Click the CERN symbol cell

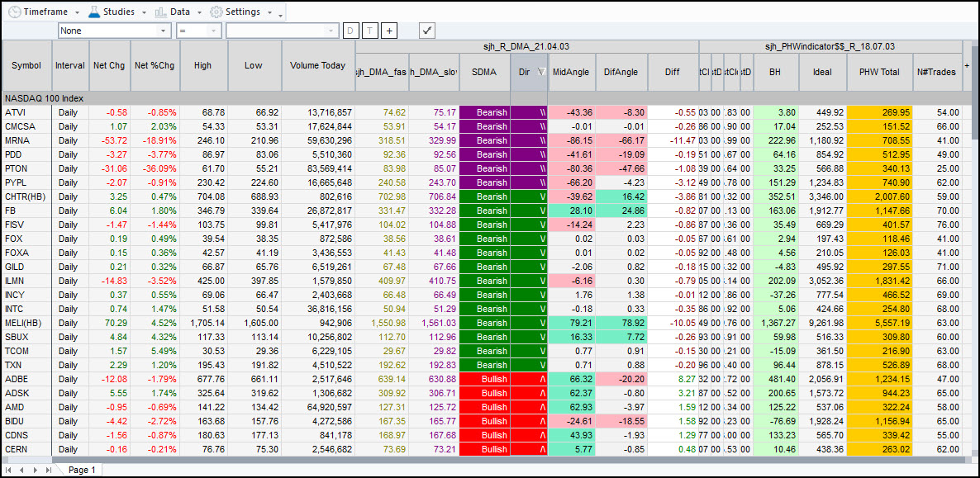(27, 449)
